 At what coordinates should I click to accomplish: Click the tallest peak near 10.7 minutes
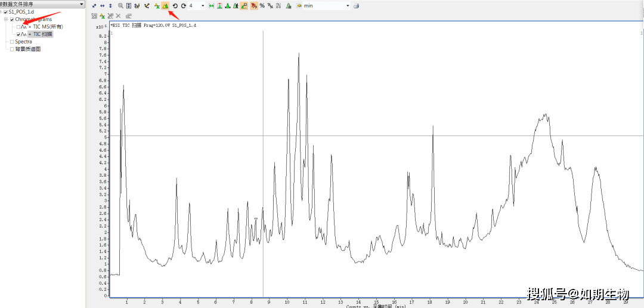[299, 54]
